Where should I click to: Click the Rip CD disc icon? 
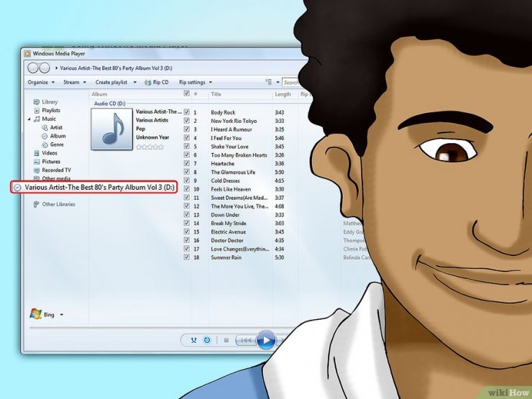[148, 83]
